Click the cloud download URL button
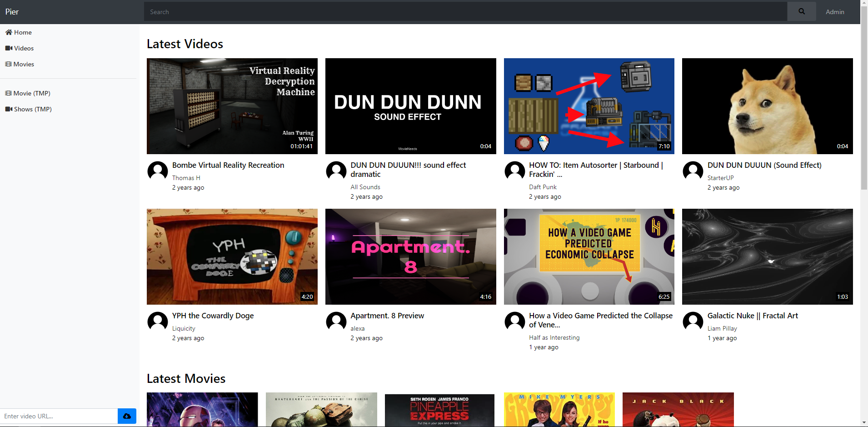Screen dimensions: 868x427 click(127, 416)
